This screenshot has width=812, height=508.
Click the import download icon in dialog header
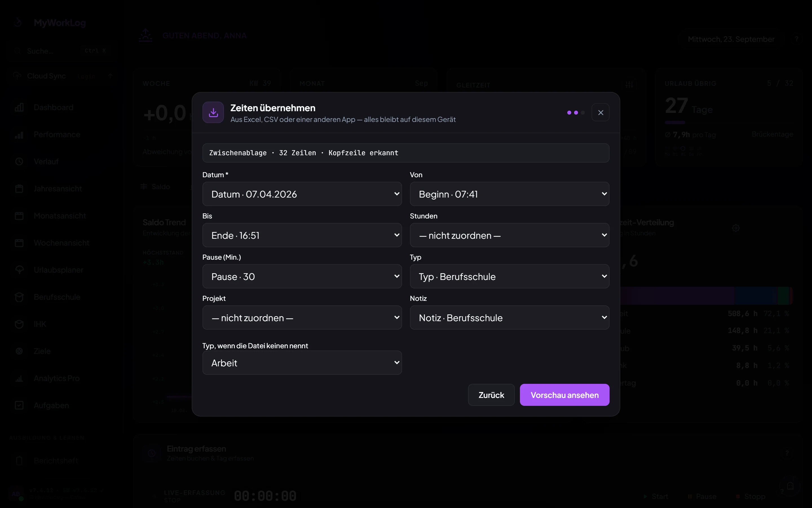pos(213,113)
